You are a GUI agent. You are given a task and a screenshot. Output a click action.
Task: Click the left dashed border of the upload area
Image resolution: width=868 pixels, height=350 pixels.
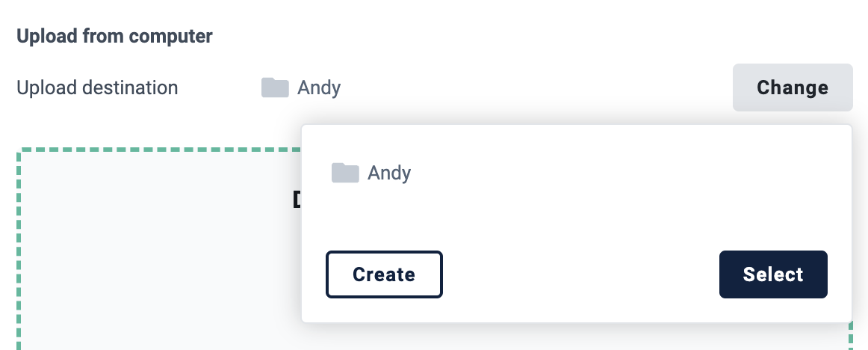(x=19, y=249)
